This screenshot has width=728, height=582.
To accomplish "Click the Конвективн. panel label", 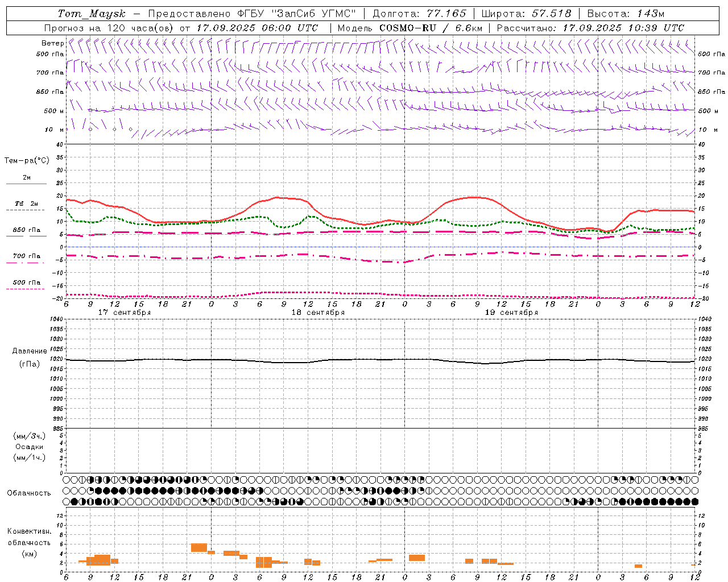I will pos(30,531).
